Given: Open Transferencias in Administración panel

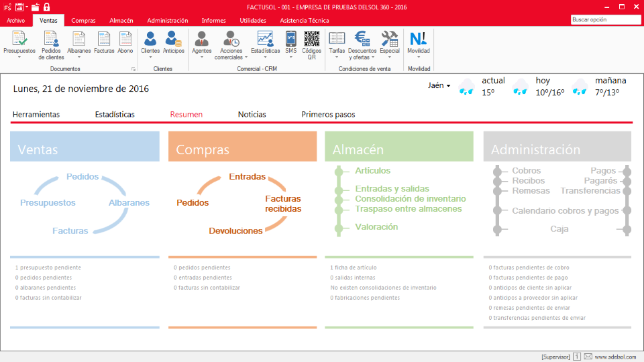Looking at the screenshot, I should tap(590, 191).
